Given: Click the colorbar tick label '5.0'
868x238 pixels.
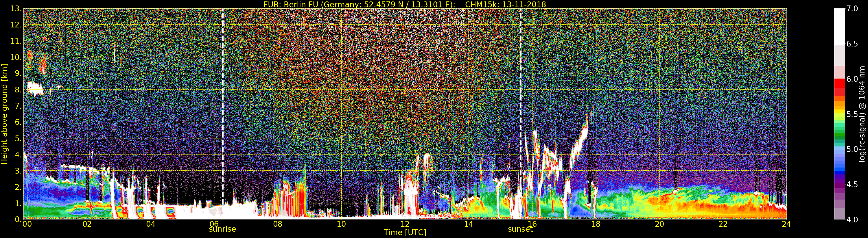Looking at the screenshot, I should pos(852,149).
